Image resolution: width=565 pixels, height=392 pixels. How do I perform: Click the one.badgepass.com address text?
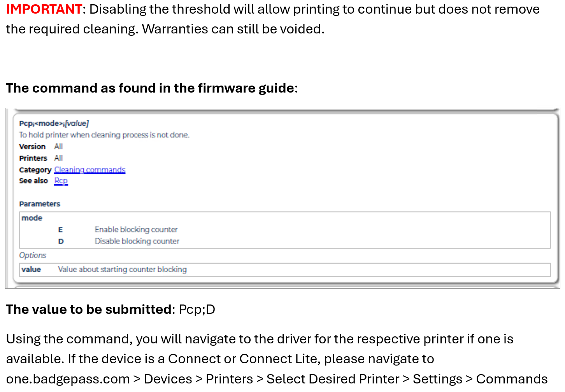(x=68, y=379)
